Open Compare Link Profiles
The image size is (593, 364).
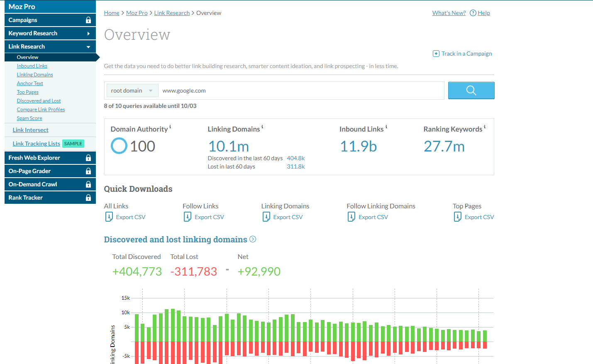click(41, 110)
